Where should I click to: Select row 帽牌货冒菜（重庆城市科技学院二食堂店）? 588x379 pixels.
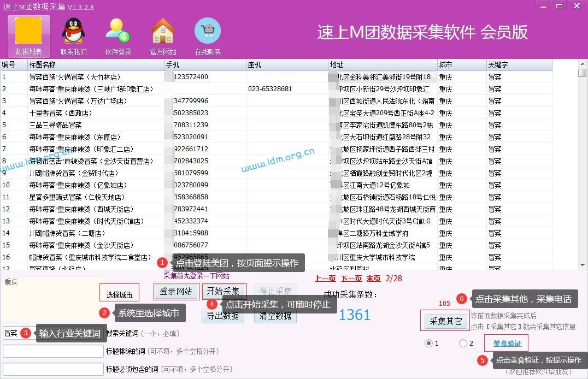[277, 257]
